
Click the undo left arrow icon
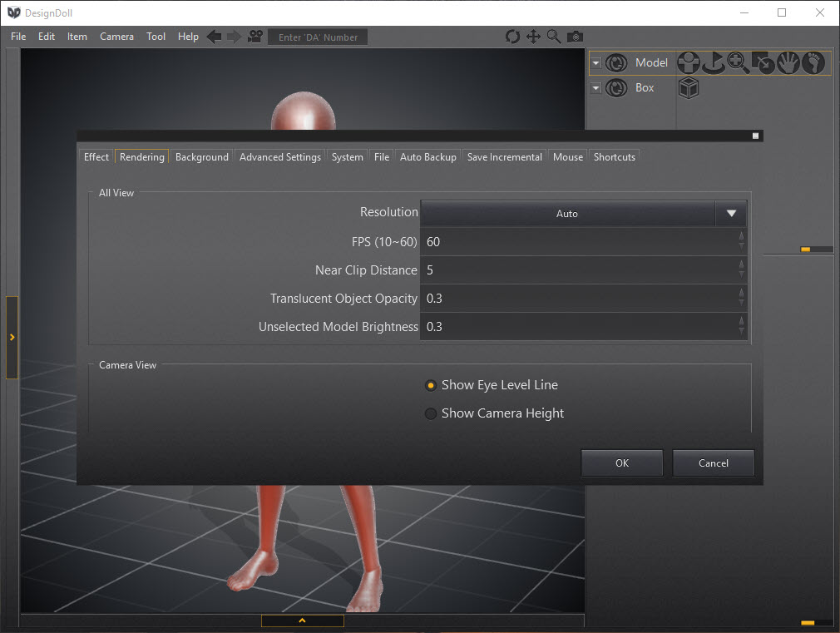214,37
